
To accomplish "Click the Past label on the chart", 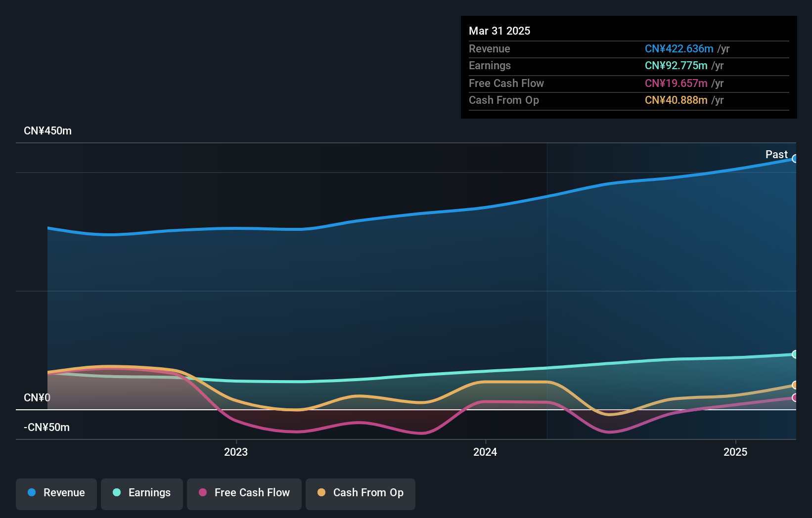I will 776,154.
